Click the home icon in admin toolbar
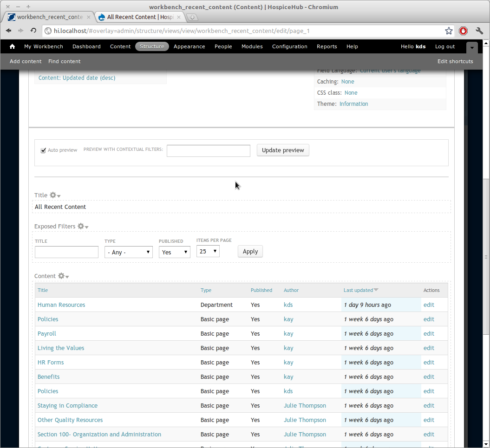This screenshot has height=448, width=490. click(x=12, y=46)
